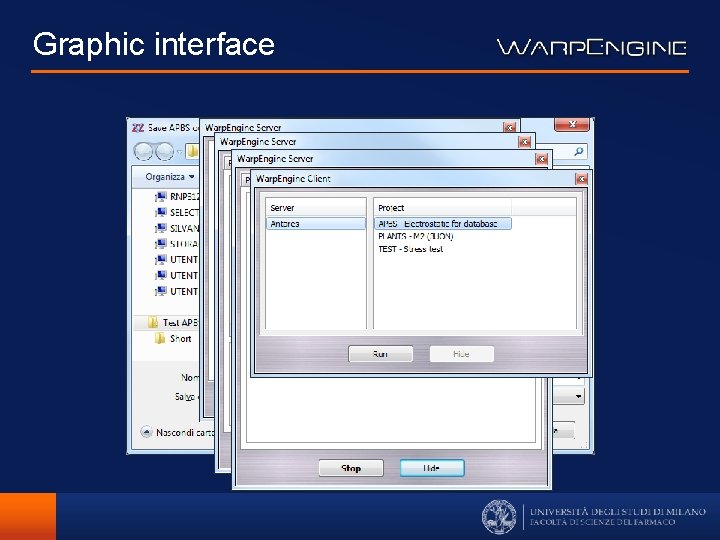Select the TEST - Stress test project
Image resolution: width=720 pixels, height=540 pixels.
coord(411,249)
